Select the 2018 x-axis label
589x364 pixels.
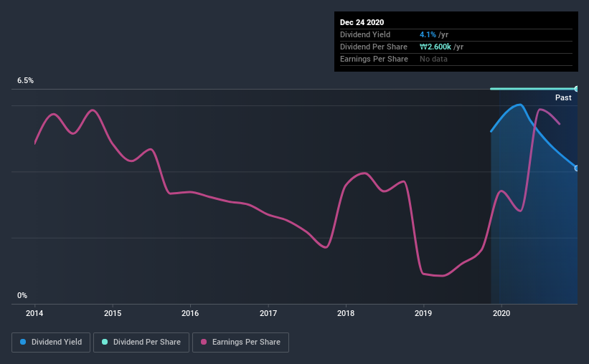pos(346,313)
